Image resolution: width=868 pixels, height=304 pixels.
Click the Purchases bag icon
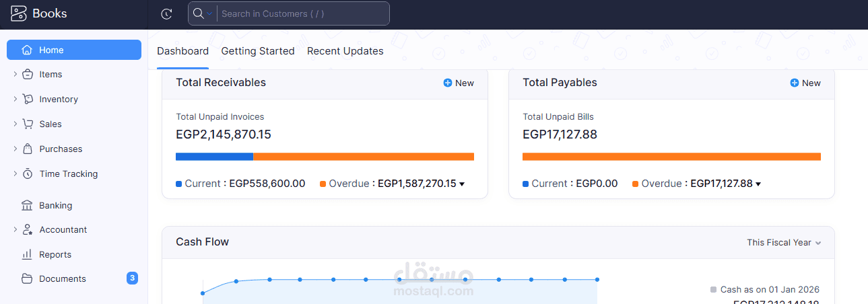click(x=27, y=149)
